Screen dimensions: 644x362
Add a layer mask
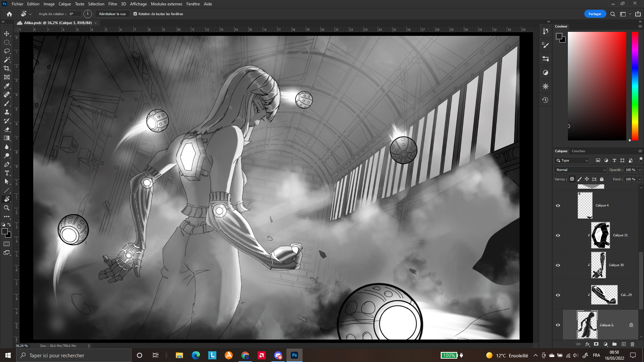pyautogui.click(x=596, y=344)
